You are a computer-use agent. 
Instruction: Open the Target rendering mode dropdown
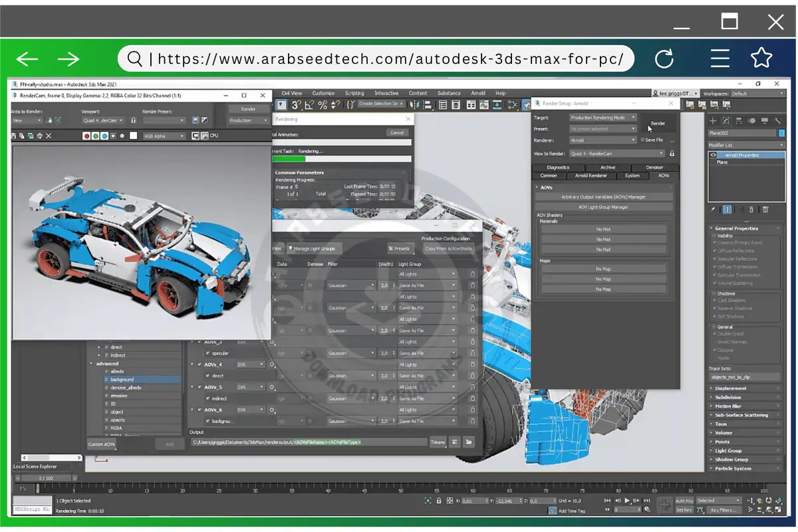(603, 118)
